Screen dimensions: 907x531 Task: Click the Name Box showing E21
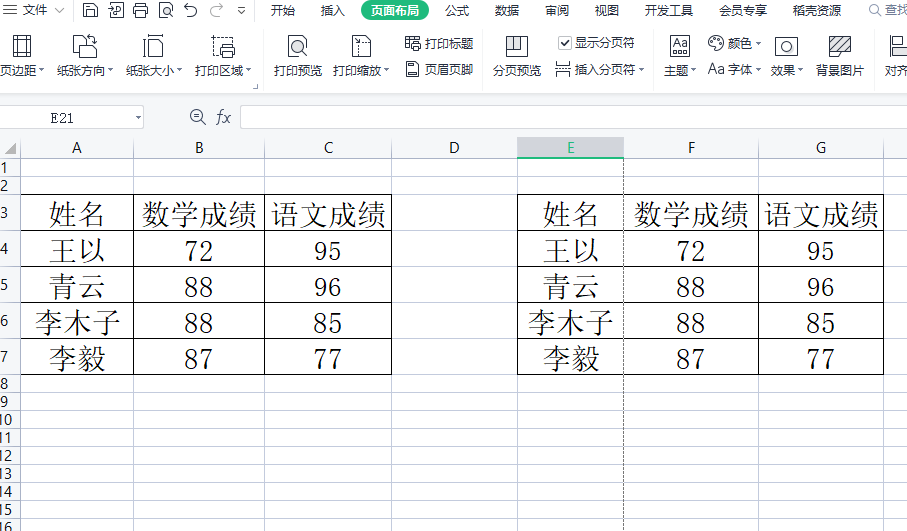click(62, 118)
